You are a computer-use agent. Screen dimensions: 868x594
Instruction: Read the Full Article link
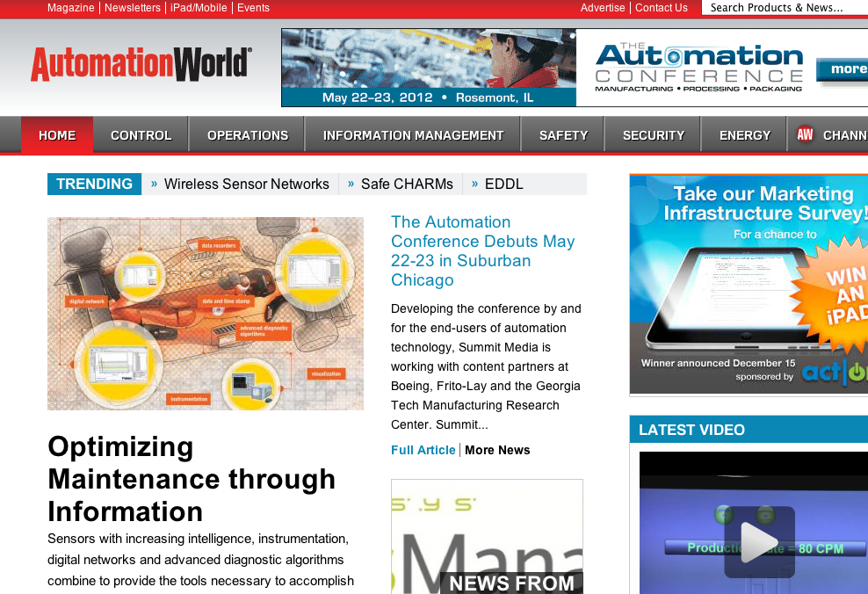pos(423,450)
